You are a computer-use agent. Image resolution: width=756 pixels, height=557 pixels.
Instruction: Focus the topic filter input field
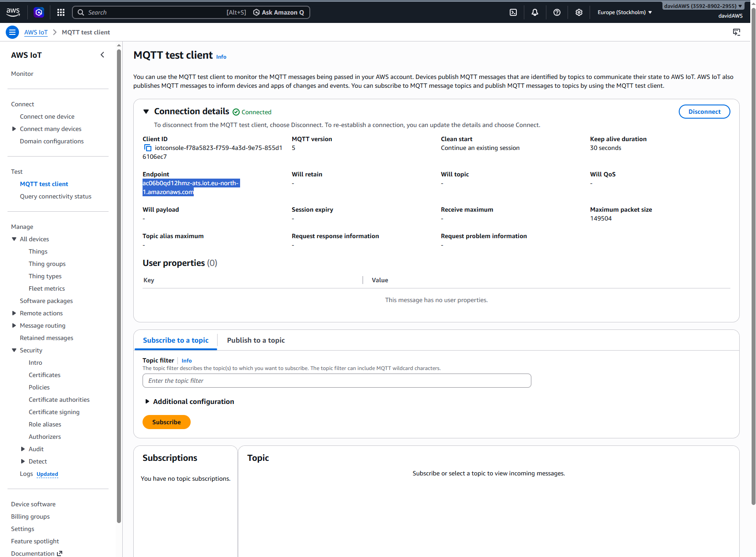(x=337, y=381)
